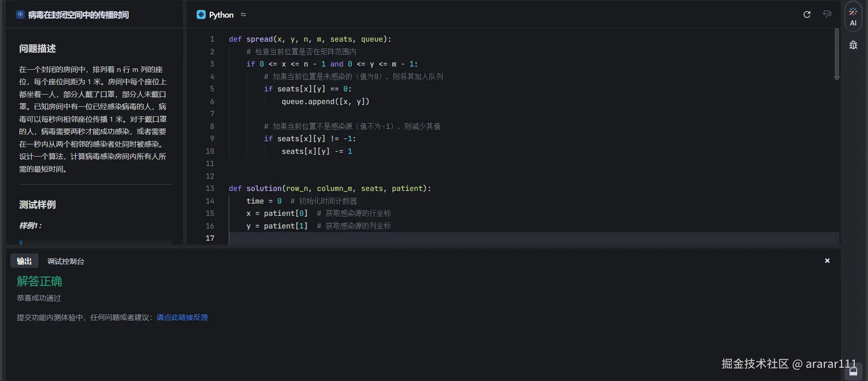This screenshot has width=868, height=381.
Task: Open the language switch dropdown beside Python
Action: [x=243, y=14]
